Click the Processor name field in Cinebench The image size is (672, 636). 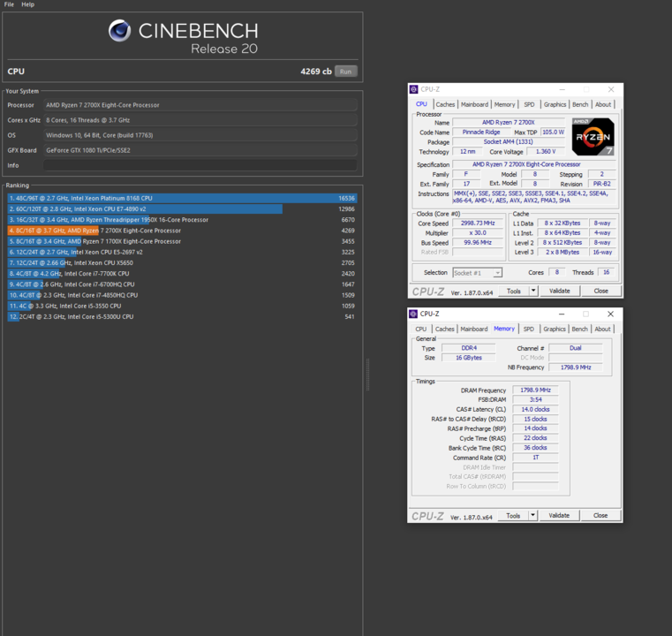point(200,105)
